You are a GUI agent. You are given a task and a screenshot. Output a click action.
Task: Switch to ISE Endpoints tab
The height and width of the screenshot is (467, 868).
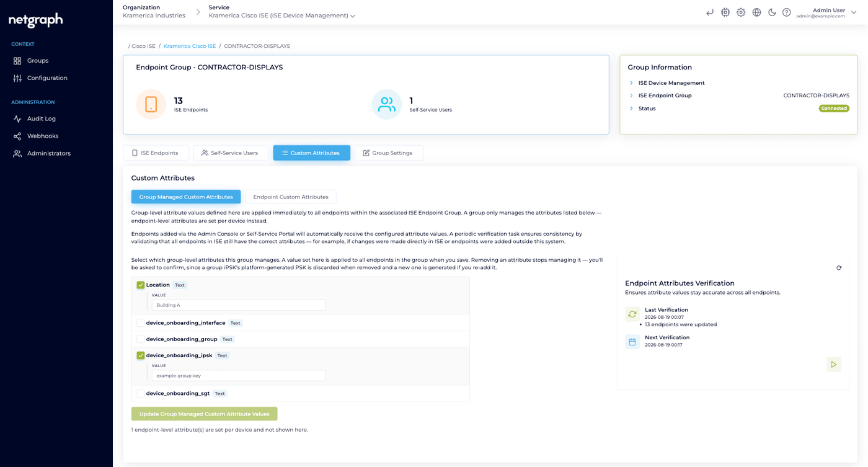pyautogui.click(x=156, y=153)
